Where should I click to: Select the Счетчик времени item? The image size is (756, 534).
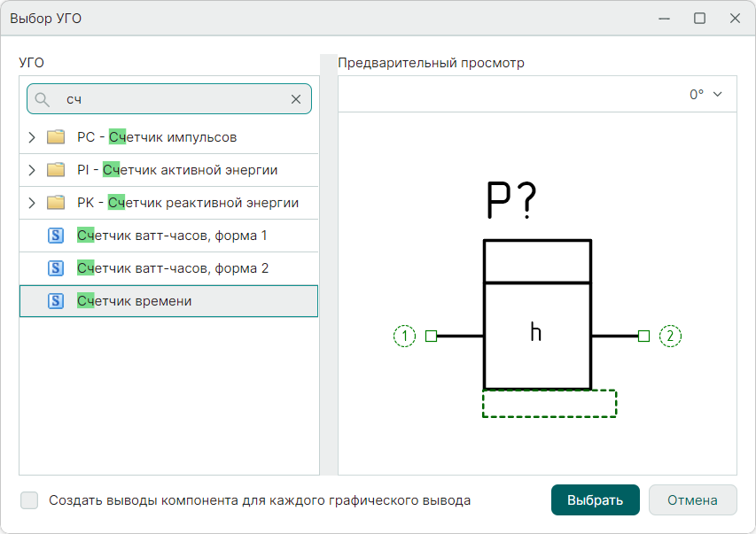pyautogui.click(x=168, y=301)
